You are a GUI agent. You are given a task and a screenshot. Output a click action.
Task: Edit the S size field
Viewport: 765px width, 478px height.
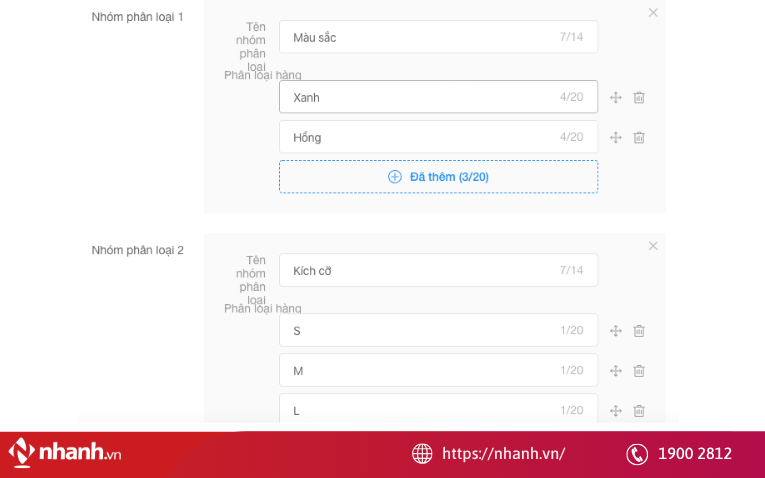[439, 330]
